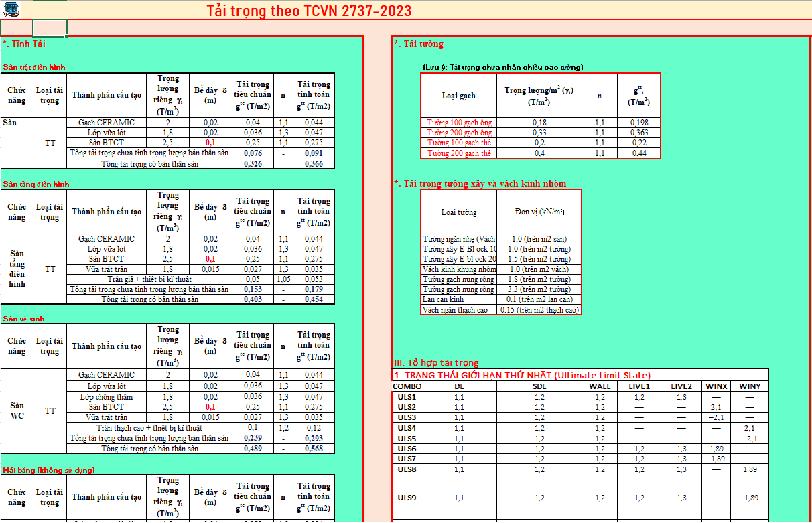Click the 0,239 subtotal cell in the Sàn WC table
Viewport: 812px width, 523px height.
(x=253, y=438)
